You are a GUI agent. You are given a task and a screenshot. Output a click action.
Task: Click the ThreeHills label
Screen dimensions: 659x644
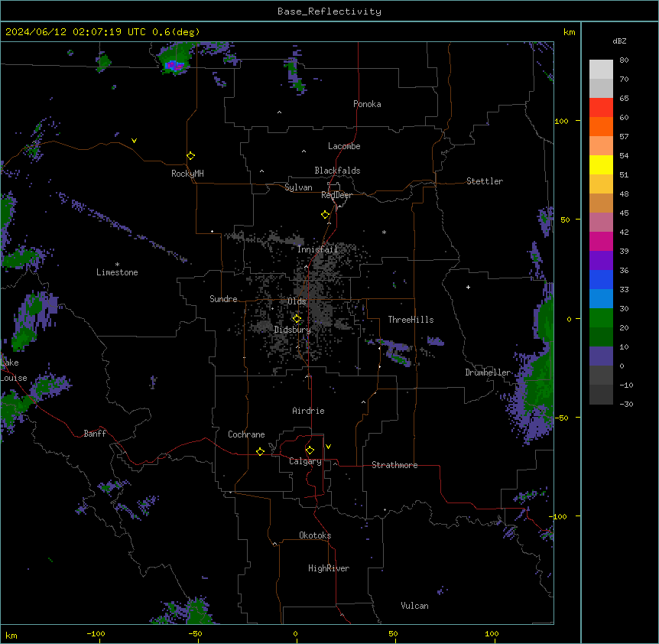point(411,320)
